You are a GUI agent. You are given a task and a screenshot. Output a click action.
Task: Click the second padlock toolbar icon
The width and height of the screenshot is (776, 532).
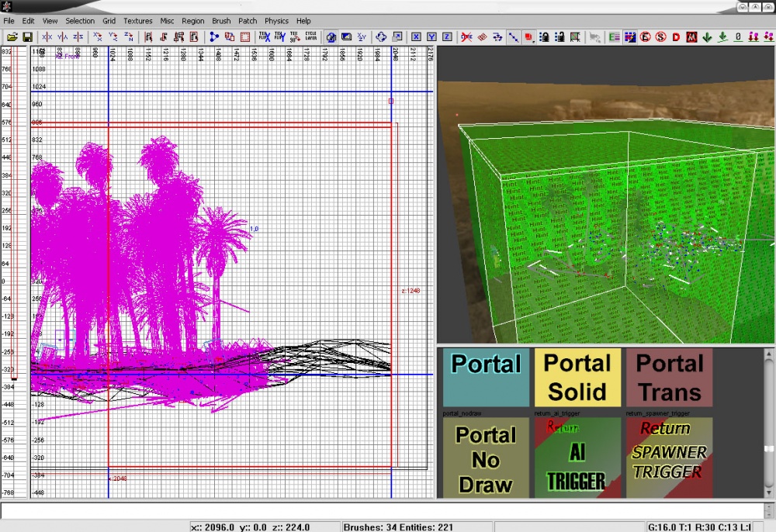[559, 37]
